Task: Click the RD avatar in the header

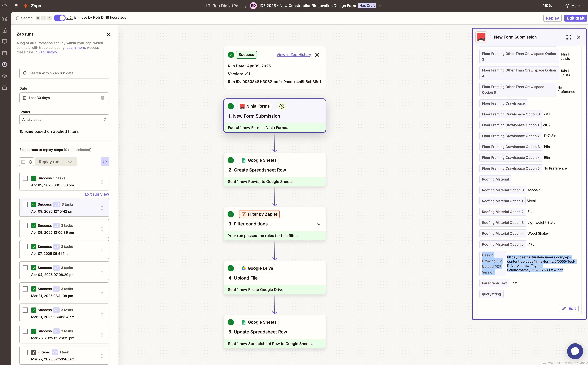Action: tap(253, 6)
